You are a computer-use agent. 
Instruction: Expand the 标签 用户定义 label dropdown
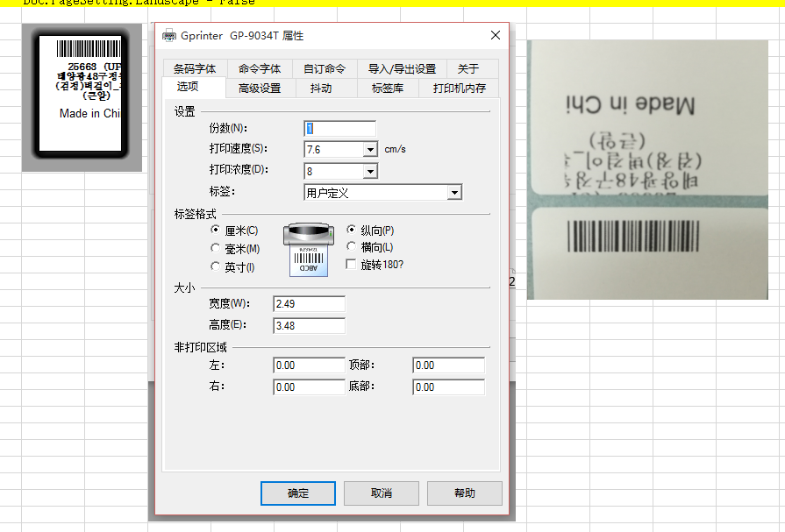click(454, 193)
